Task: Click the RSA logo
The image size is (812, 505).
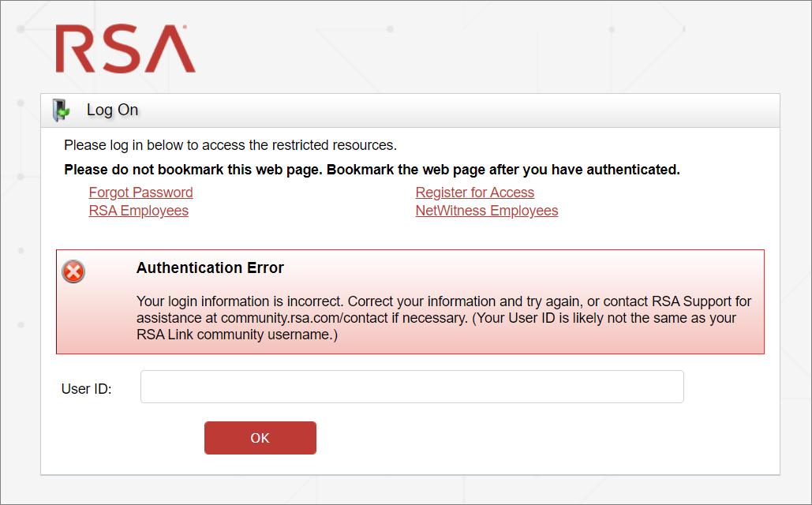Action: (125, 49)
